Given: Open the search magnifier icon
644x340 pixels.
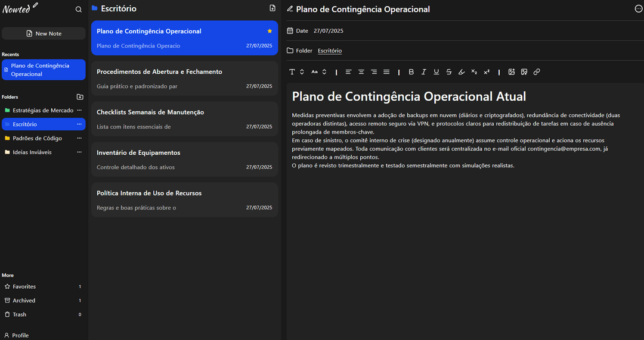Looking at the screenshot, I should [x=79, y=10].
